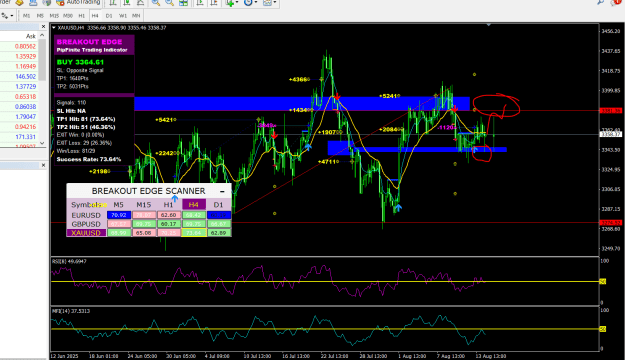Open the periodicity clock icon
The height and width of the screenshot is (360, 625).
(248, 3)
